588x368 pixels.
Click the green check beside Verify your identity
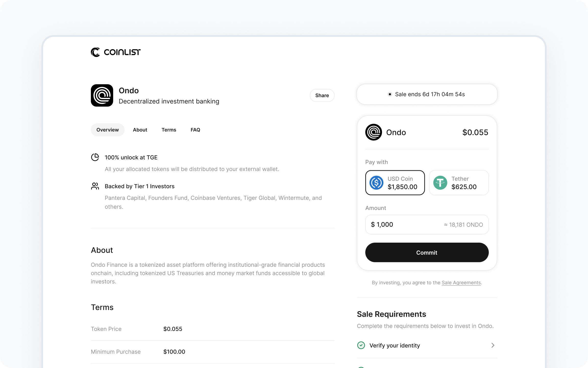click(x=361, y=345)
